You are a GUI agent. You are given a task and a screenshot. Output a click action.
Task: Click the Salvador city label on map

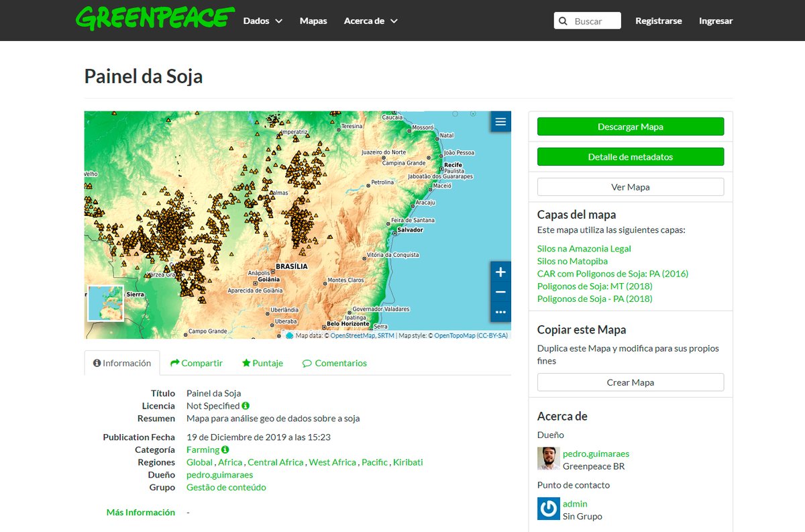(x=410, y=230)
